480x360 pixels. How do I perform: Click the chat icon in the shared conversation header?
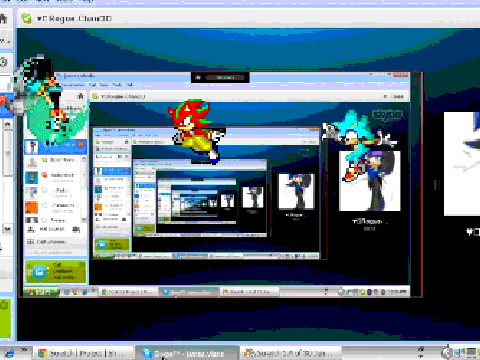95,96
